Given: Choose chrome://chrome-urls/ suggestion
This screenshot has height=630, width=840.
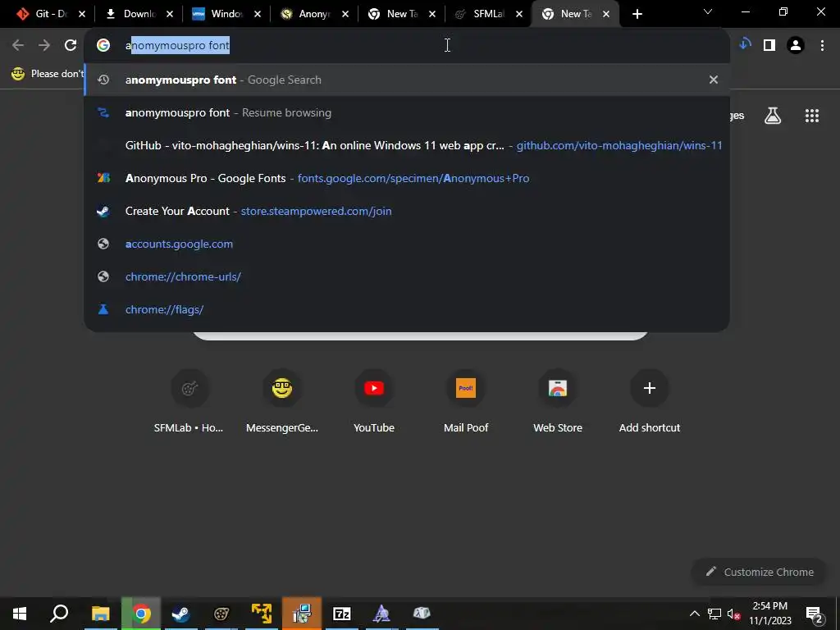Looking at the screenshot, I should [407, 276].
